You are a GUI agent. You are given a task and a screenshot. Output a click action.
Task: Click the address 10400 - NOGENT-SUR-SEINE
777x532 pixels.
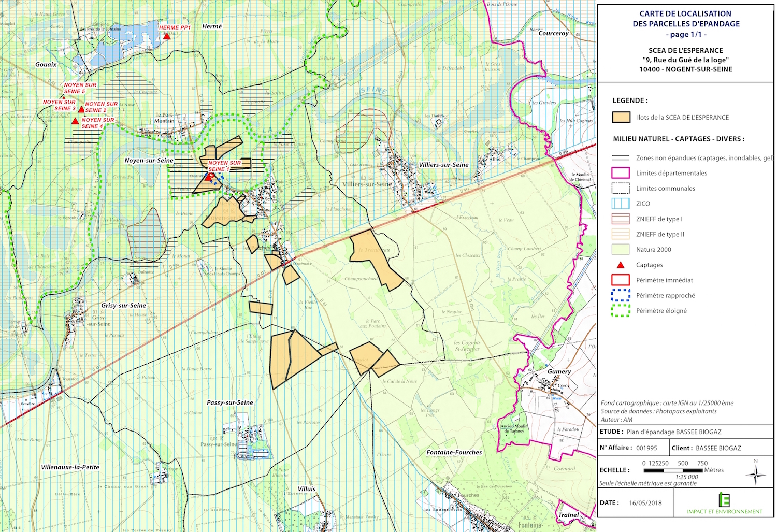click(685, 69)
